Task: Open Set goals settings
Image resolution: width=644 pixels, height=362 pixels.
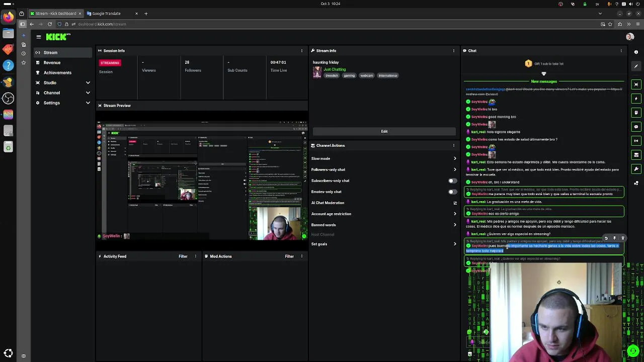Action: (384, 244)
